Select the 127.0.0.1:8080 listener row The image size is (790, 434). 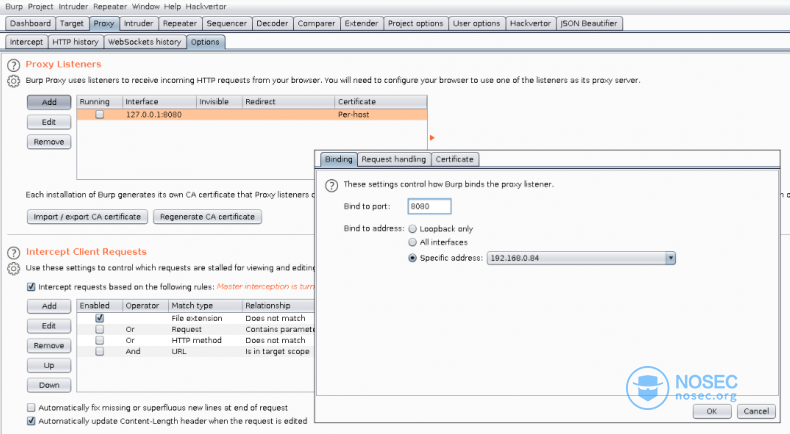pyautogui.click(x=252, y=114)
